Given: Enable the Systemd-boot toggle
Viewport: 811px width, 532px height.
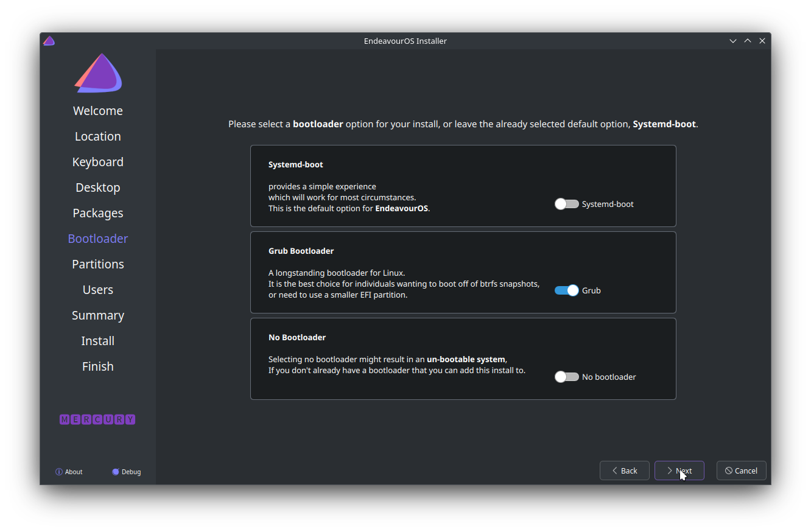Looking at the screenshot, I should pyautogui.click(x=566, y=204).
